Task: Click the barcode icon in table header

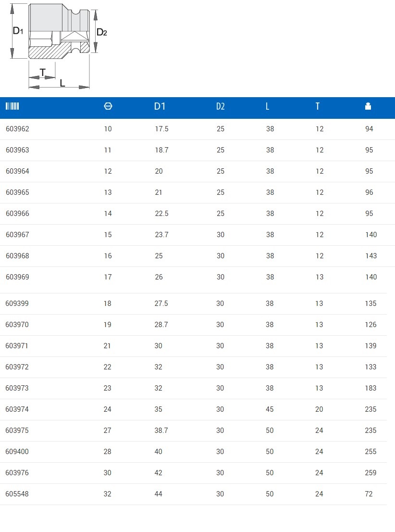Action: click(12, 106)
